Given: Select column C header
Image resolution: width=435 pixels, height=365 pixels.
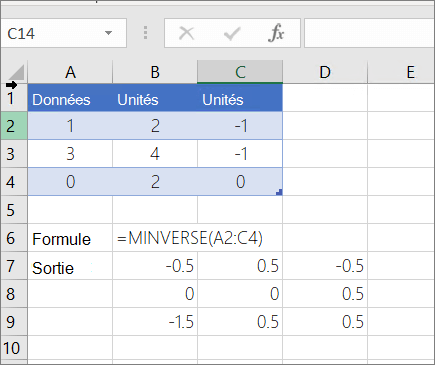Looking at the screenshot, I should tap(240, 72).
